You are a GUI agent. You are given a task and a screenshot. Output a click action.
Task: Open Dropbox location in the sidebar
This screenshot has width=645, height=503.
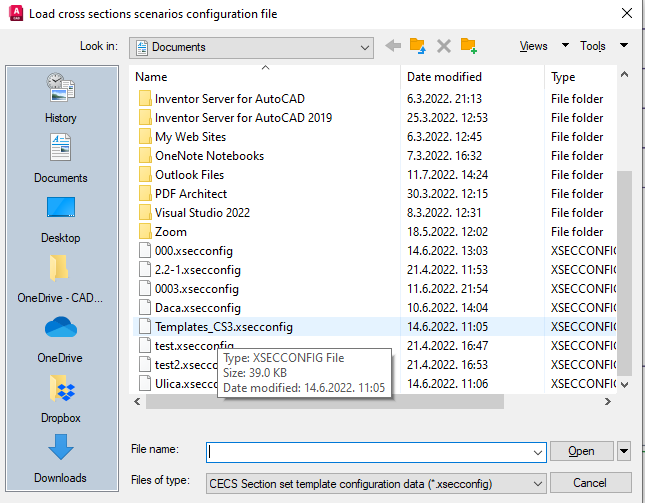click(61, 398)
